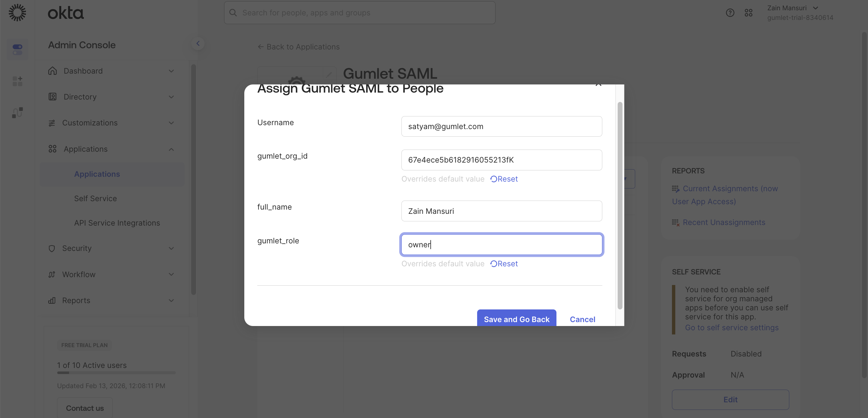Collapse the Applications section chevron

pyautogui.click(x=171, y=149)
